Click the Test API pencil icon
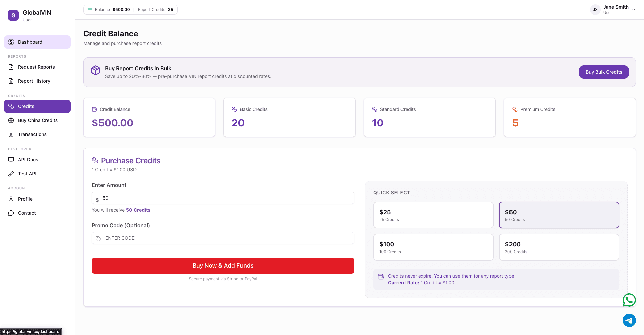 (x=11, y=174)
